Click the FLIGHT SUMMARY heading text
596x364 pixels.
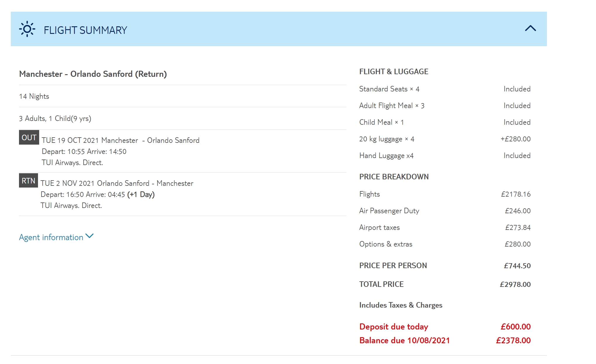[85, 30]
